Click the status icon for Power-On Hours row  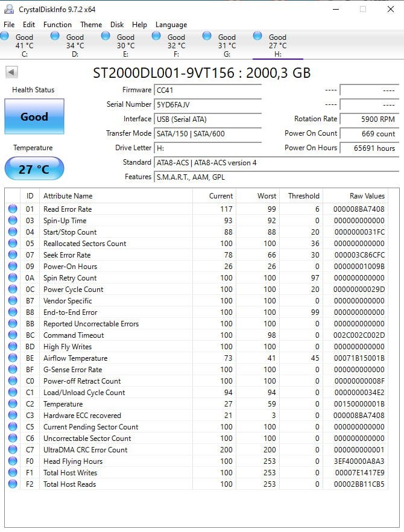pyautogui.click(x=13, y=267)
